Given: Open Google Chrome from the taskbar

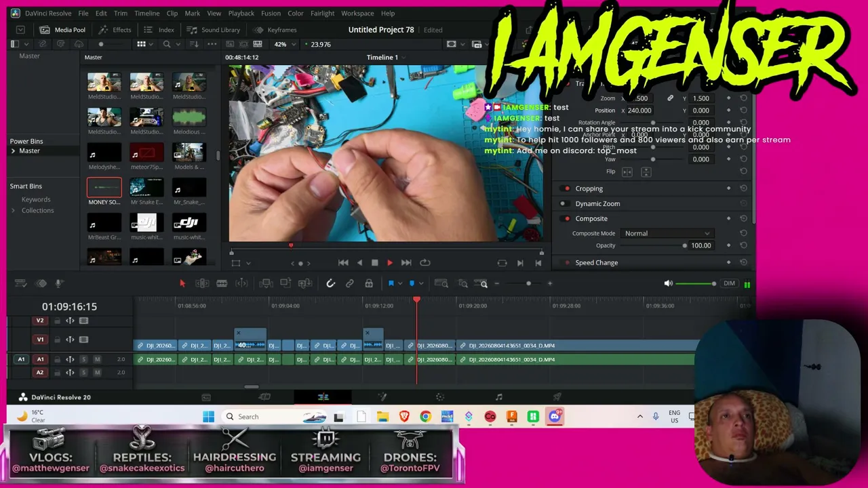Looking at the screenshot, I should click(425, 416).
